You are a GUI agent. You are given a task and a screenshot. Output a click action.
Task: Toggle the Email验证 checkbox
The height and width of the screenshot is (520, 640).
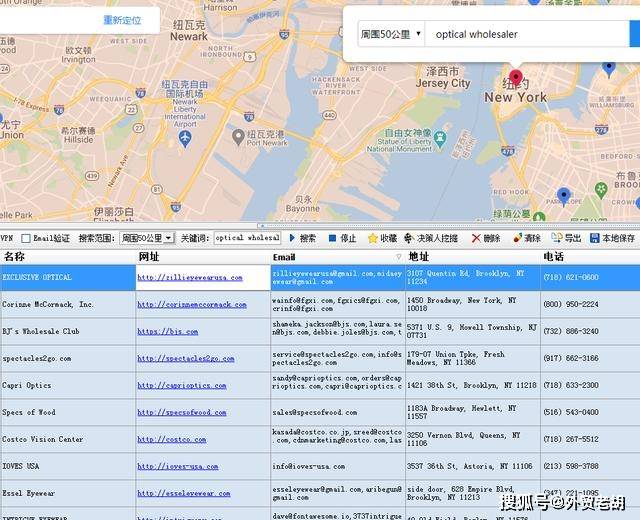pyautogui.click(x=26, y=238)
